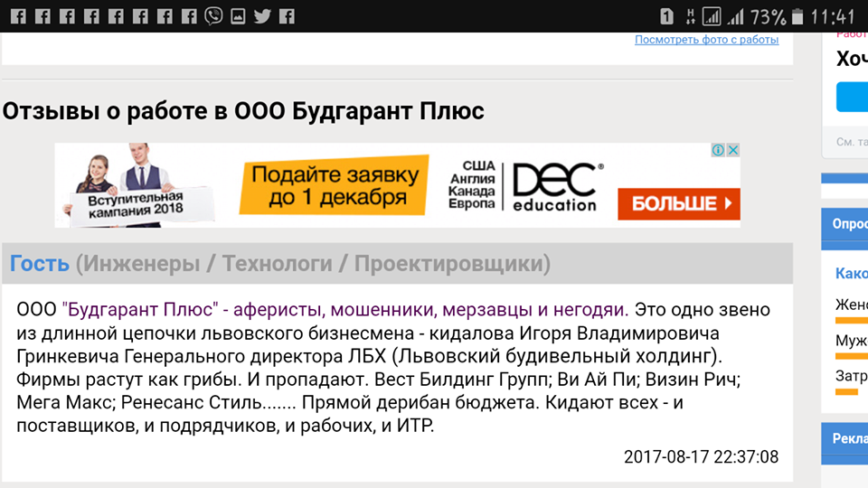Close the DEC education ad banner
This screenshot has height=488, width=868.
(733, 150)
